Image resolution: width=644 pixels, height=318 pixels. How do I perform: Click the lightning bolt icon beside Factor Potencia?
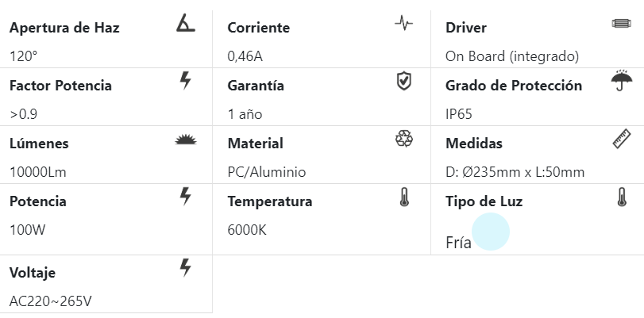tap(186, 80)
